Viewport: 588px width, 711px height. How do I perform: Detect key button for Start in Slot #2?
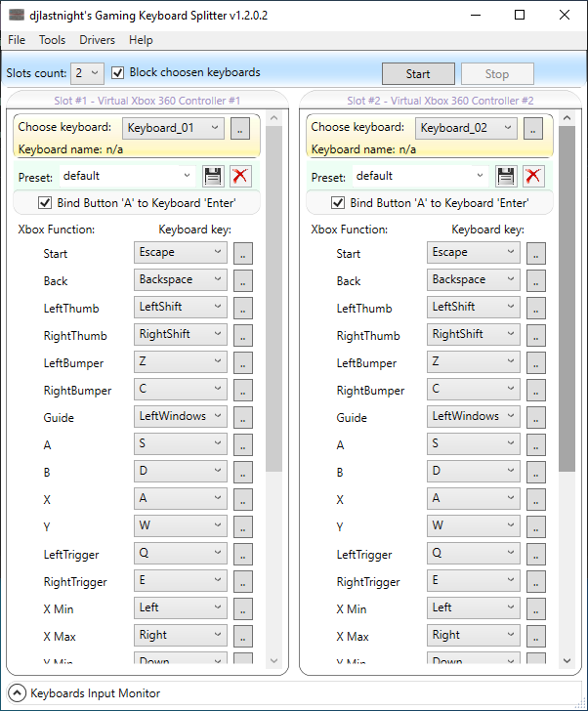click(x=536, y=253)
